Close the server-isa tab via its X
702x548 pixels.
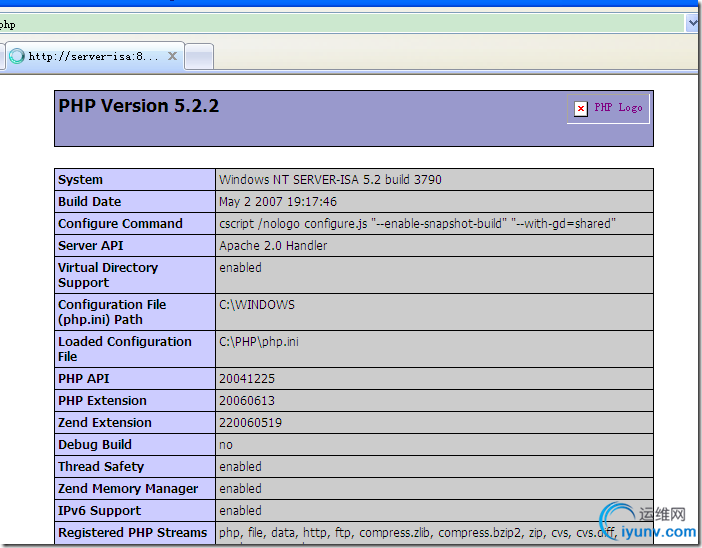click(x=172, y=56)
